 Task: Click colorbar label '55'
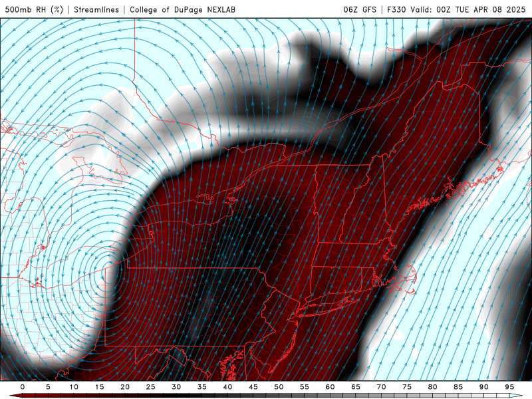305,387
